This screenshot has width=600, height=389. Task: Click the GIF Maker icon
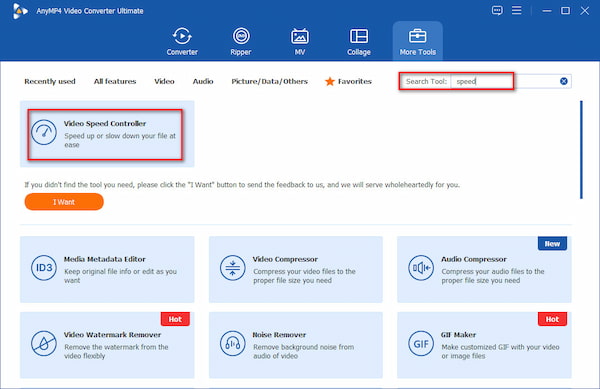tap(421, 343)
